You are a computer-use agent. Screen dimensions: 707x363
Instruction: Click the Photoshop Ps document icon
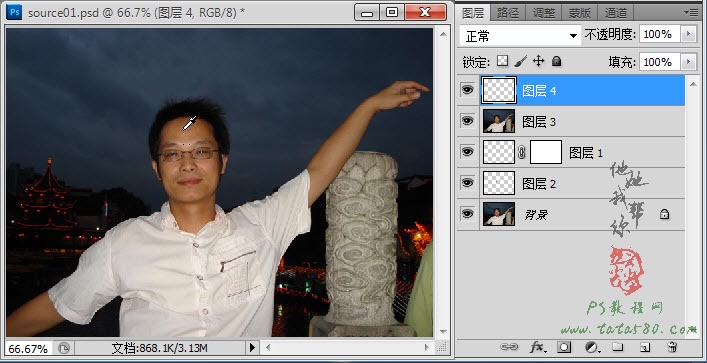(x=14, y=12)
